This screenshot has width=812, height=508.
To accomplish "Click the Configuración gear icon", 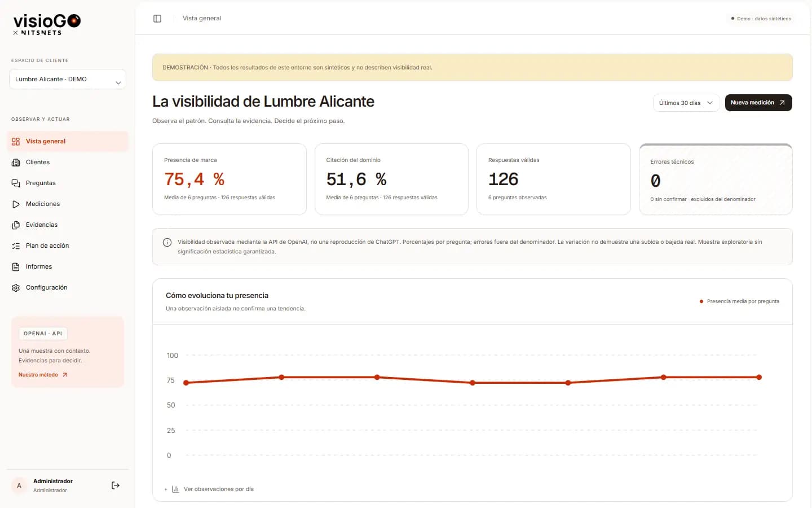I will pos(16,288).
